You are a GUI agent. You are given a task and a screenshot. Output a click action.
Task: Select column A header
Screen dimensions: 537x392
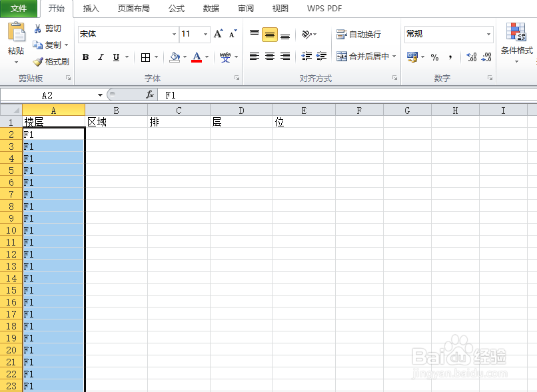pyautogui.click(x=53, y=110)
